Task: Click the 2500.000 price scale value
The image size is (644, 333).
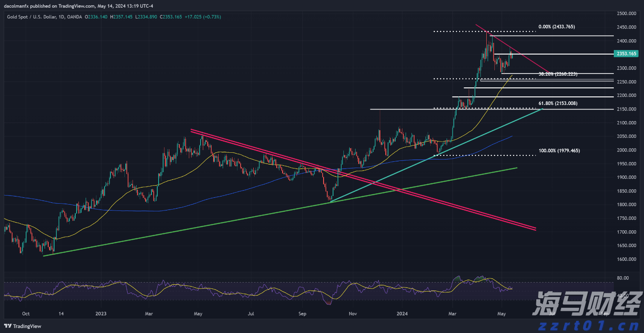Action: click(626, 14)
